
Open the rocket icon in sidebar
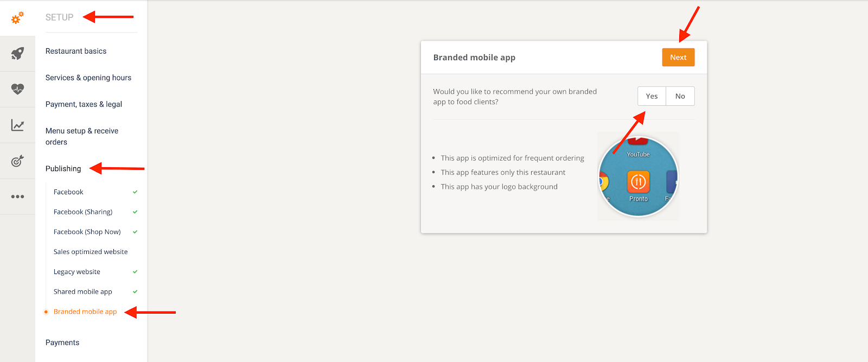tap(17, 53)
